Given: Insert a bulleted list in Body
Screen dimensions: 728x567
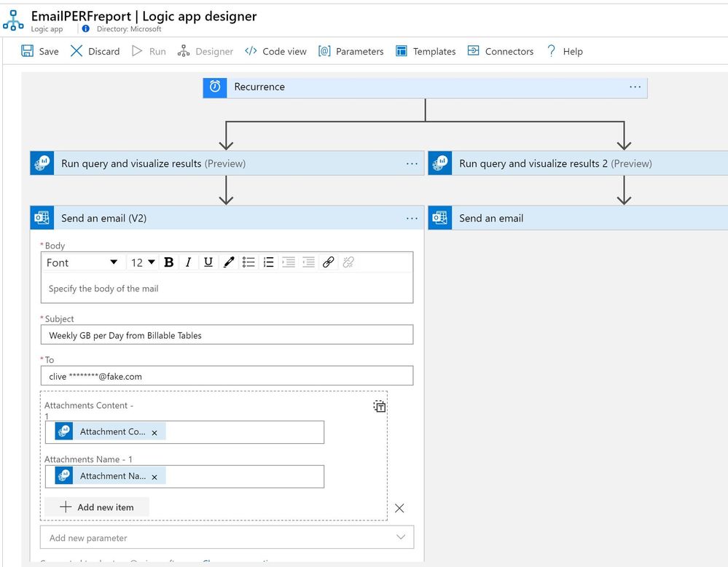Looking at the screenshot, I should pyautogui.click(x=248, y=262).
